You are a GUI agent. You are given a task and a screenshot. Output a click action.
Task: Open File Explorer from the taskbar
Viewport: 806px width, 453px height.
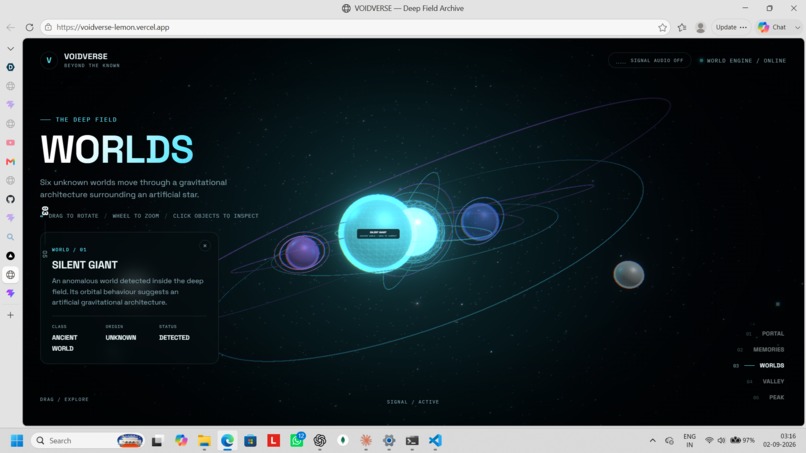204,441
